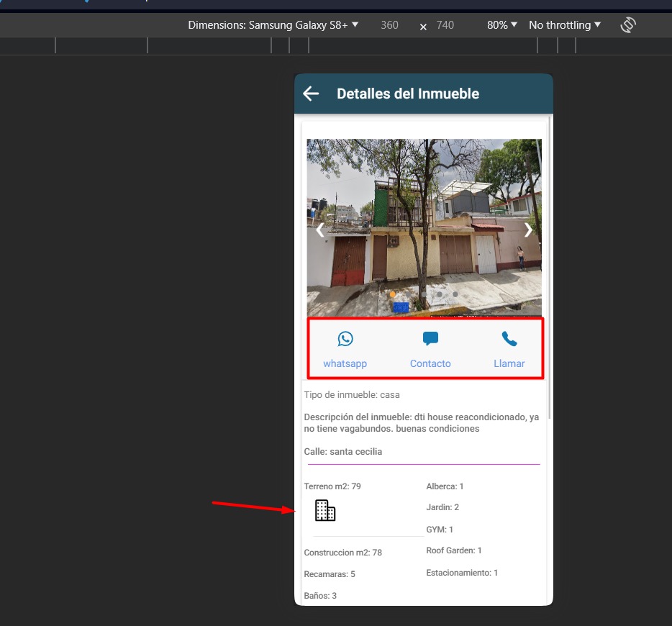Rotate the device viewport orientation
Image resolution: width=672 pixels, height=626 pixels.
click(628, 25)
